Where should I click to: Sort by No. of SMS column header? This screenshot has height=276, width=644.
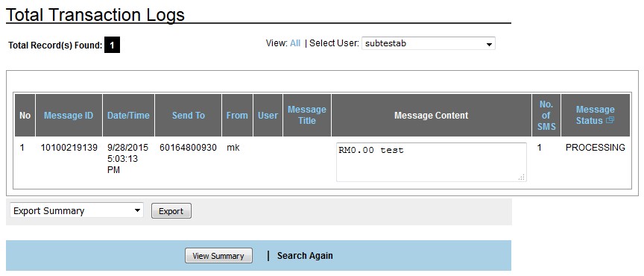(546, 116)
